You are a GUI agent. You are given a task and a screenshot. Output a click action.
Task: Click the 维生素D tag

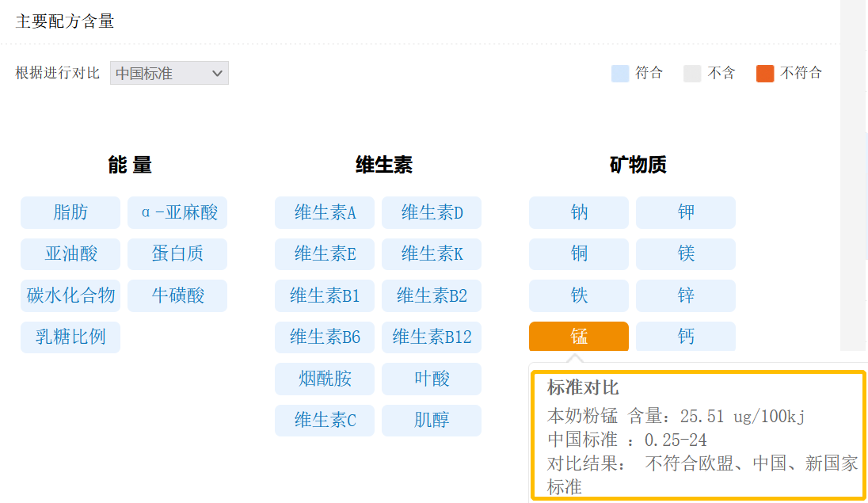coord(432,212)
